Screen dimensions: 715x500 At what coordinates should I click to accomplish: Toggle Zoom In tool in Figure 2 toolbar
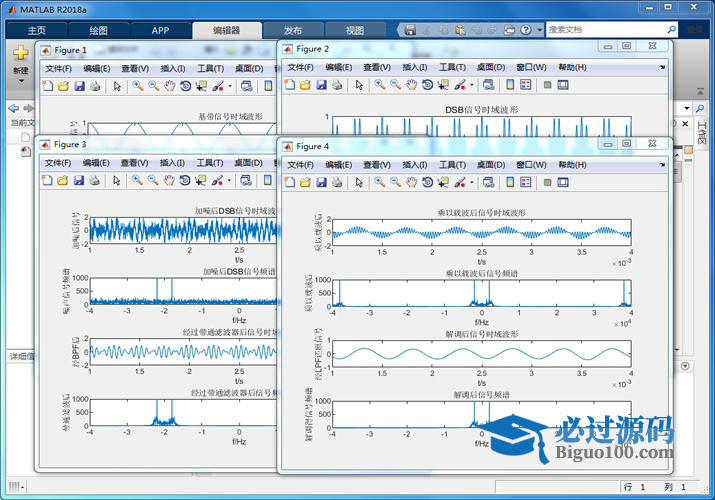(x=379, y=85)
